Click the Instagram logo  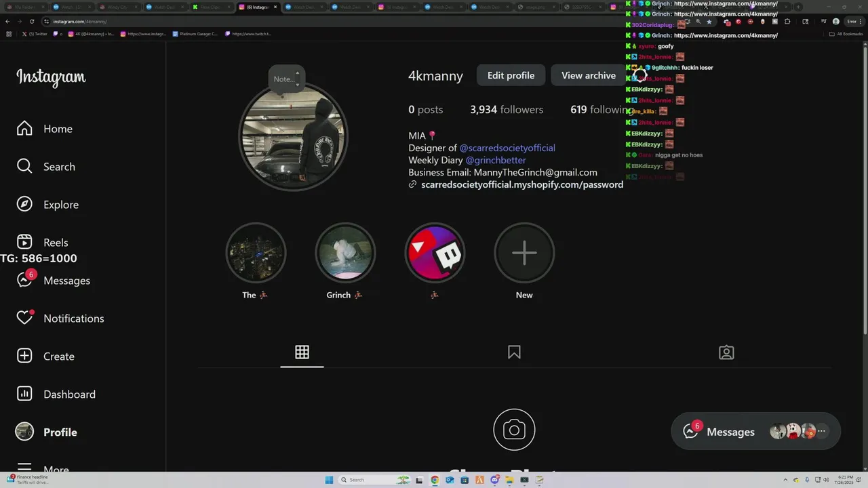[x=52, y=77]
